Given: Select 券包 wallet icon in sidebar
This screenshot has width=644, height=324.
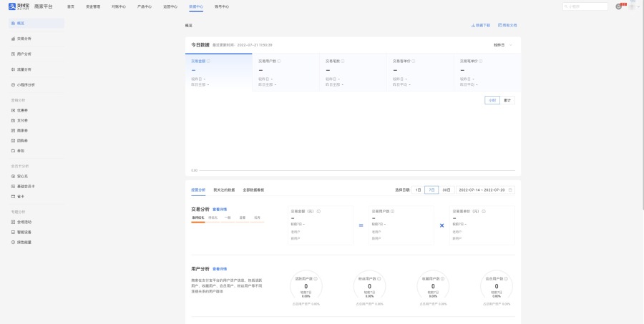Looking at the screenshot, I should [13, 151].
